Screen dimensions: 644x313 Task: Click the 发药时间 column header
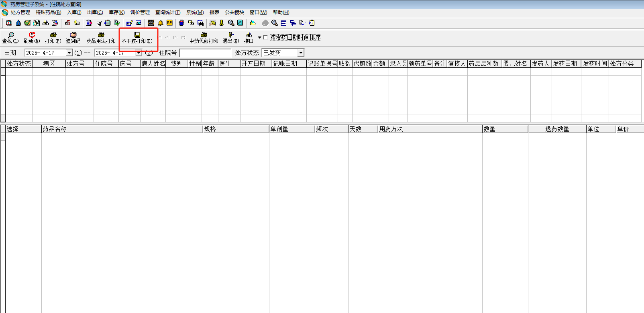pyautogui.click(x=595, y=63)
